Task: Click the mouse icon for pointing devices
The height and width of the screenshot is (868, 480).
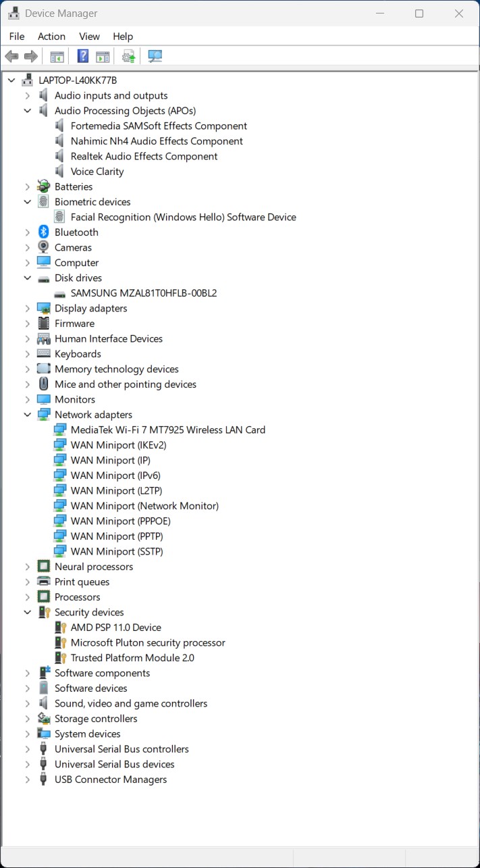Action: [44, 384]
